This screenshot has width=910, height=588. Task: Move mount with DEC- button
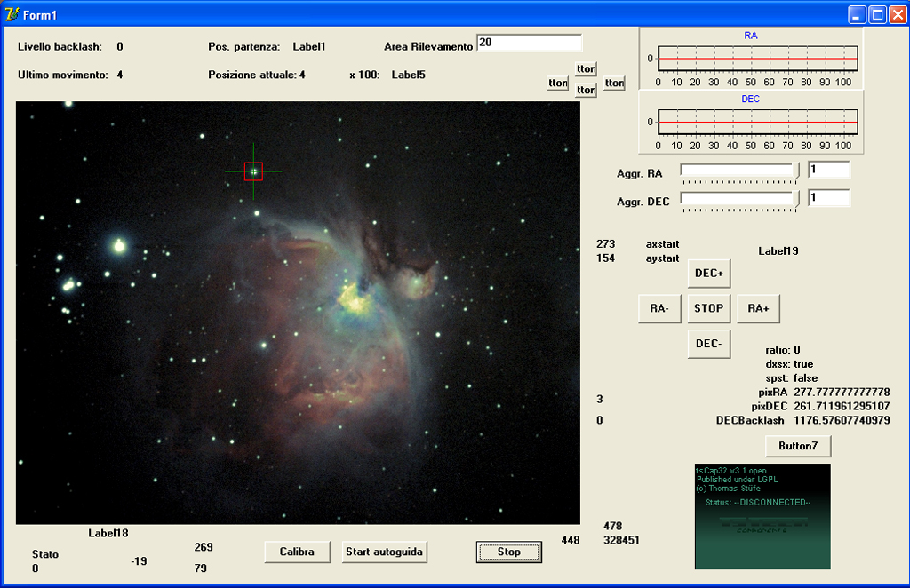pos(709,344)
